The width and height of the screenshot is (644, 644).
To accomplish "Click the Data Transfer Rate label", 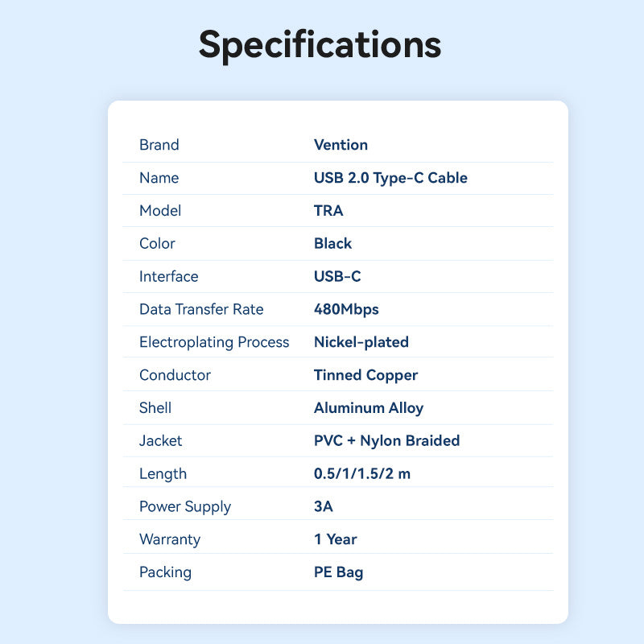I will click(x=201, y=309).
